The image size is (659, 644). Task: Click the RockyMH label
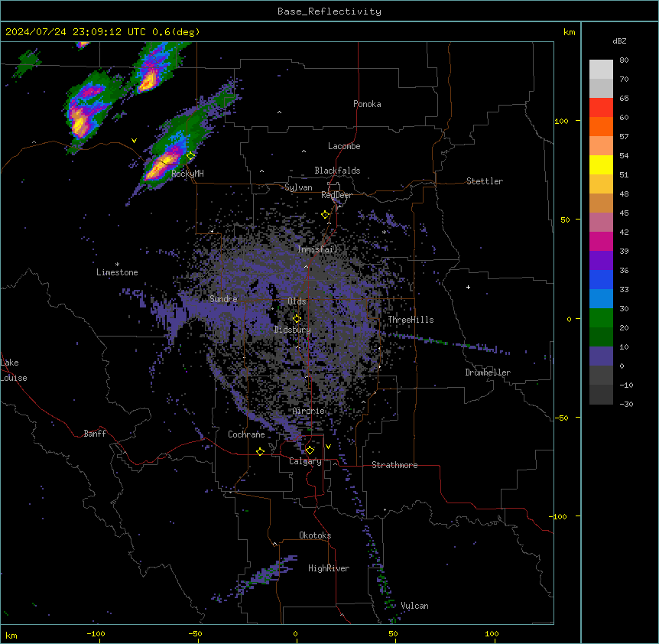[x=187, y=174]
